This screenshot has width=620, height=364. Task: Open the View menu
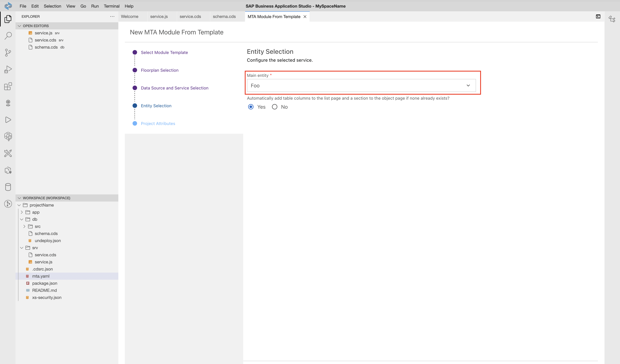pos(71,6)
